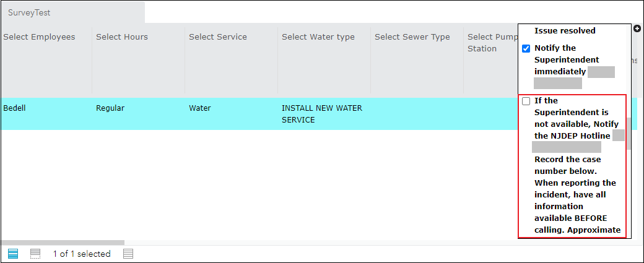Click the Select Water type column header

pos(318,37)
